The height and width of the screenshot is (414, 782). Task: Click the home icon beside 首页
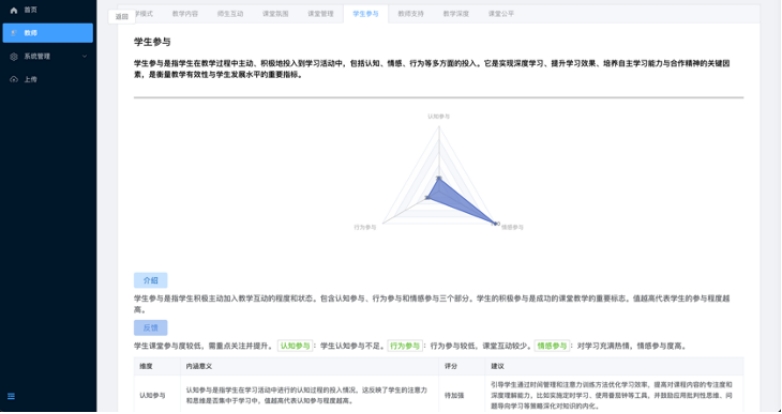coord(14,10)
